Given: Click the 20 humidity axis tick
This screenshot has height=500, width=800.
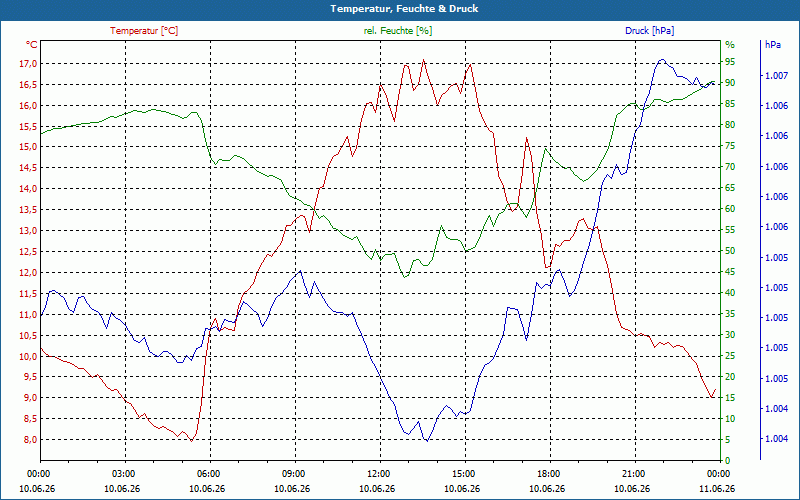Looking at the screenshot, I should click(x=730, y=377).
